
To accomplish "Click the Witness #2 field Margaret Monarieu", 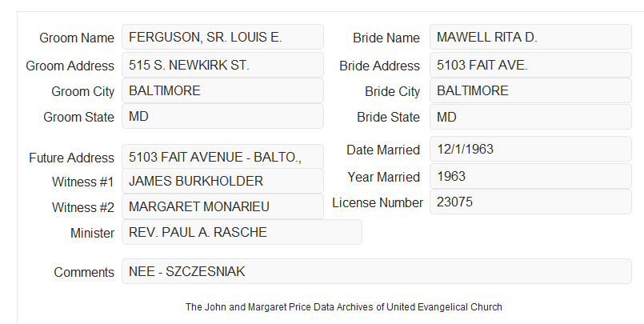I will coord(222,206).
